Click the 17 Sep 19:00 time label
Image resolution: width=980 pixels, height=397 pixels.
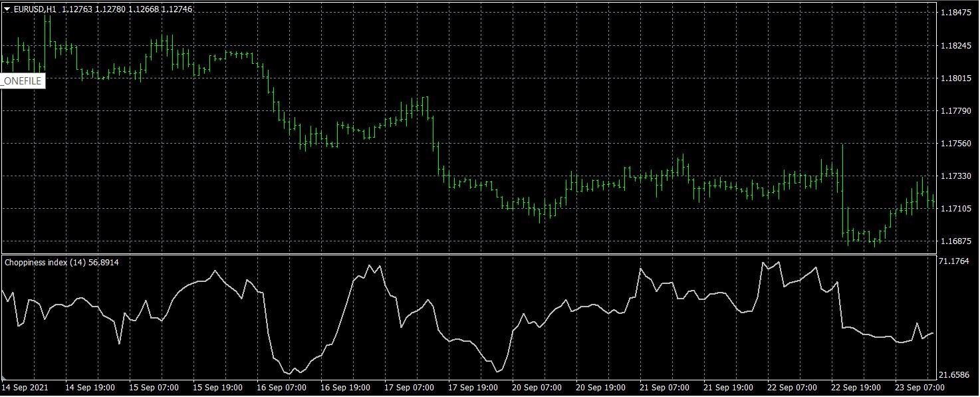[x=473, y=388]
